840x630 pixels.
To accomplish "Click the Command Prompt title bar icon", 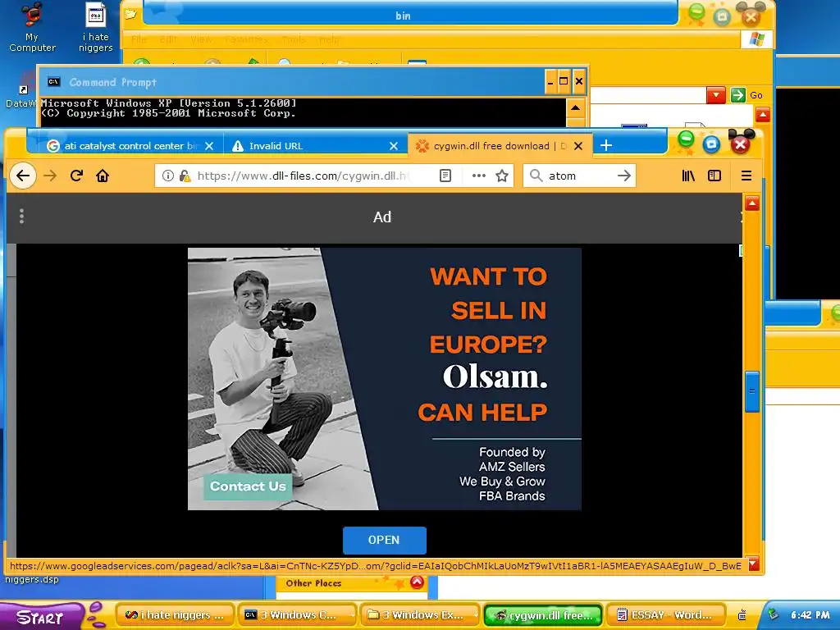I will pyautogui.click(x=53, y=82).
